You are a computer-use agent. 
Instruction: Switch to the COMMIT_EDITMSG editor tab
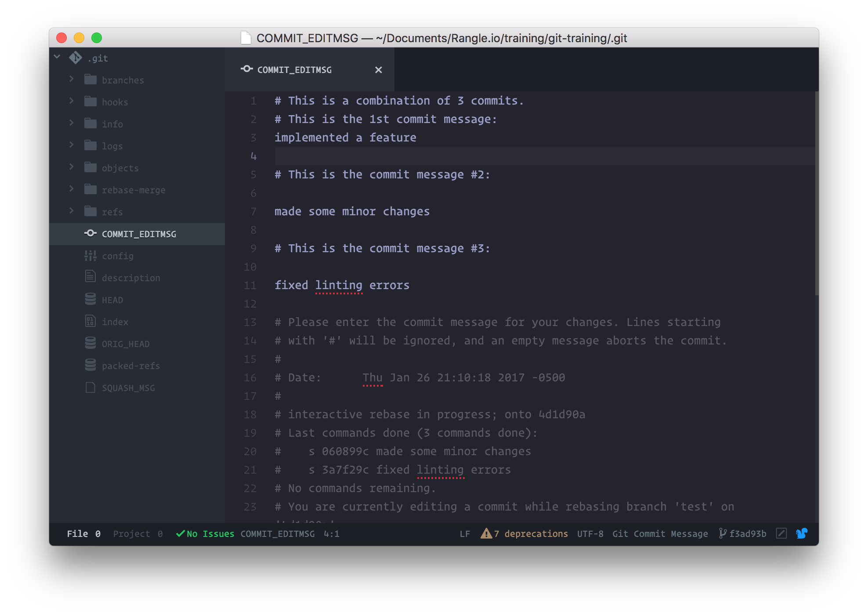294,70
